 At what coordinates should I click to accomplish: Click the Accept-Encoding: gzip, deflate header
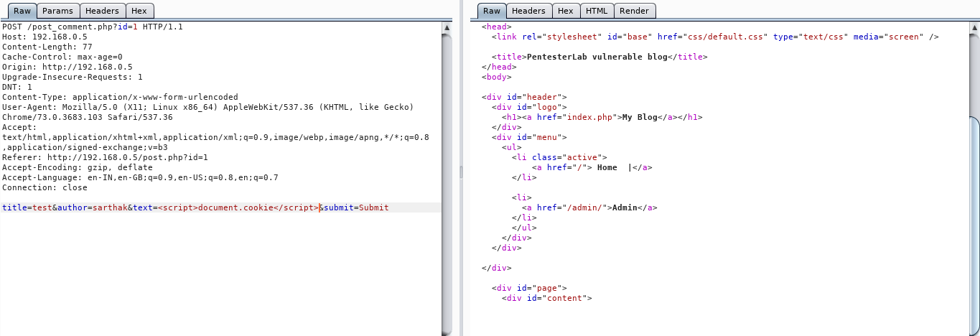tap(78, 167)
